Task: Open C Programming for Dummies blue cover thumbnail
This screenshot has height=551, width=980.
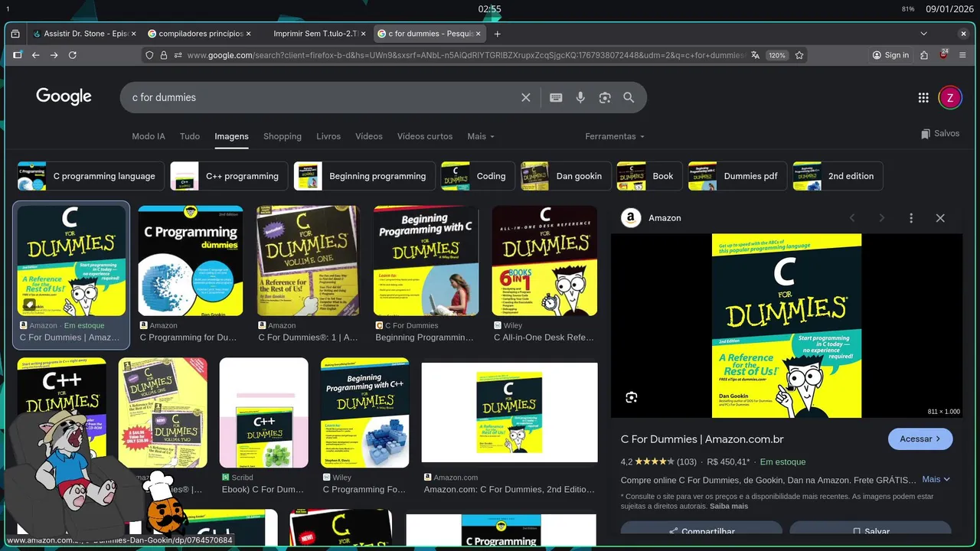Action: pos(191,261)
